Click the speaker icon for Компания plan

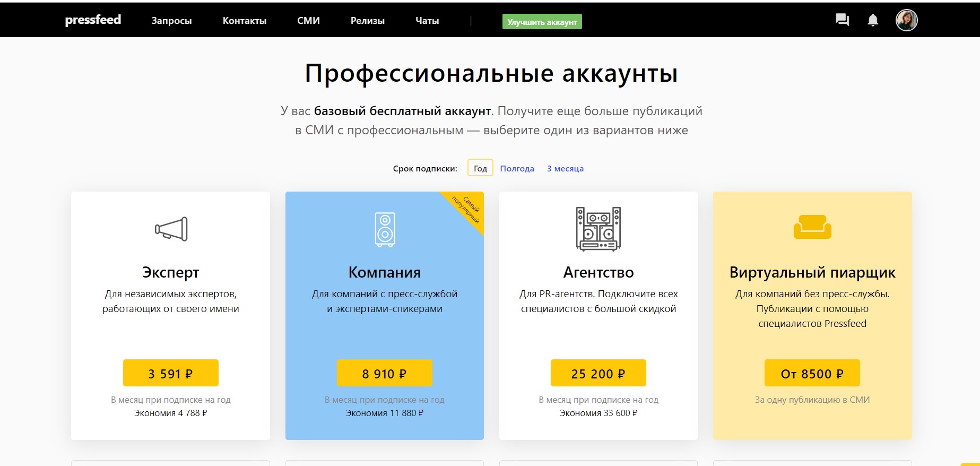pyautogui.click(x=385, y=229)
